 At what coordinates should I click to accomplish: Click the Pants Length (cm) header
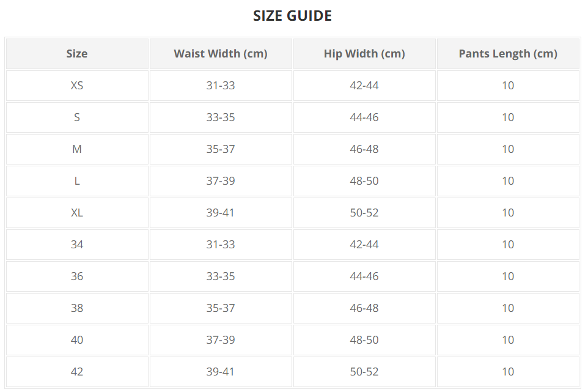click(508, 54)
